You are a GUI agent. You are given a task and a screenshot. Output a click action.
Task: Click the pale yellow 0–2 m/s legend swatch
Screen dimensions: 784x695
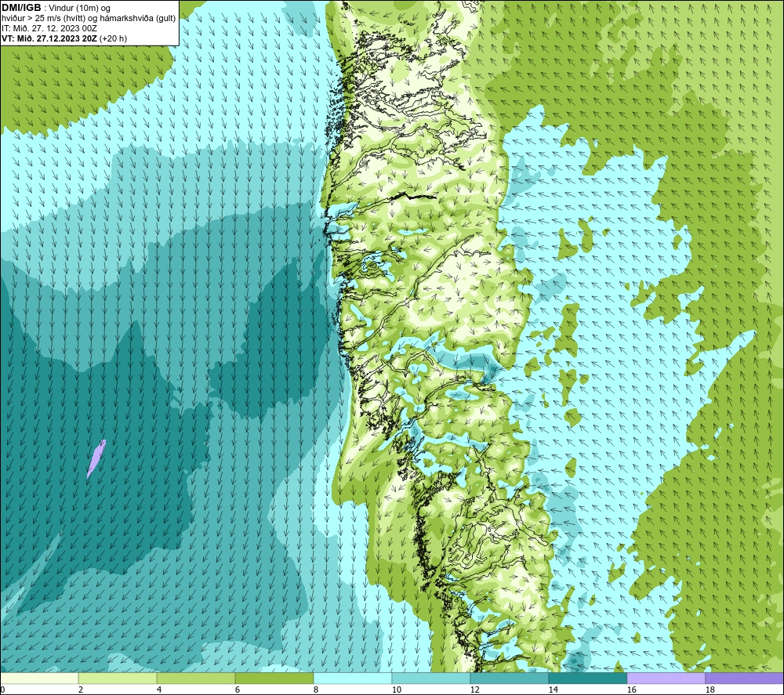(39, 678)
